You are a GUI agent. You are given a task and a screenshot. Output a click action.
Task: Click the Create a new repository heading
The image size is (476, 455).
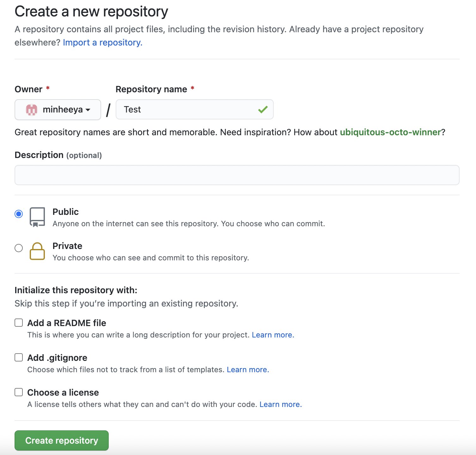tap(91, 11)
